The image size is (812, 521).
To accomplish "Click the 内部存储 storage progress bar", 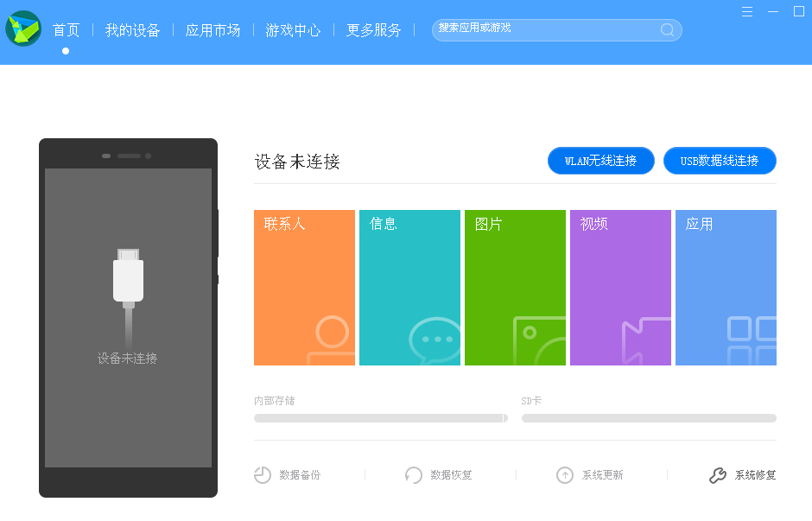I will pyautogui.click(x=380, y=417).
